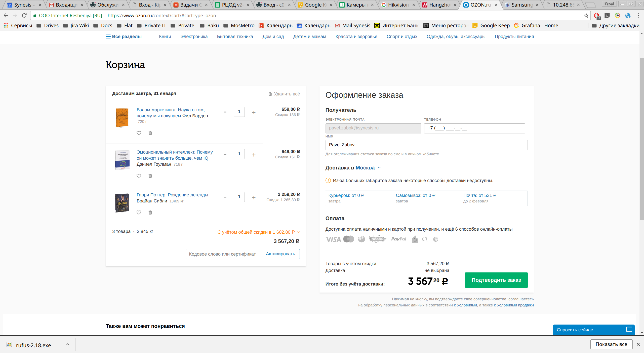
Task: Go to Красота и здоровье category
Action: 356,37
